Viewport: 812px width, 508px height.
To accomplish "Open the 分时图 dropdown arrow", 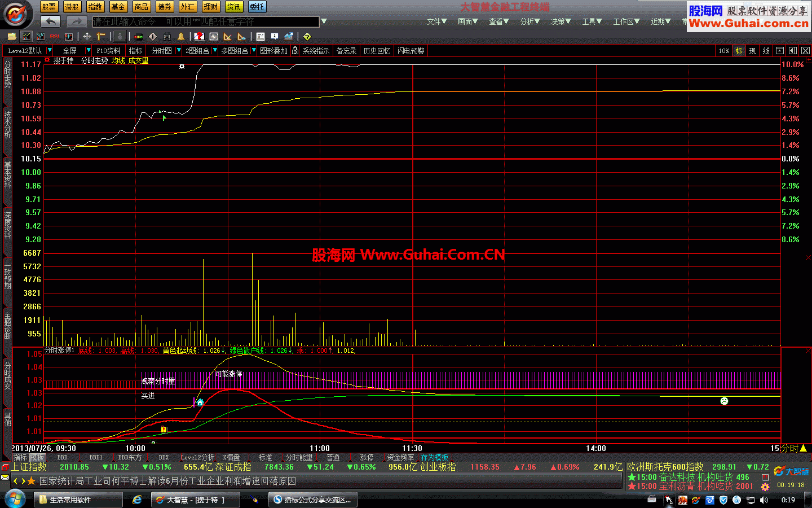I will click(179, 50).
